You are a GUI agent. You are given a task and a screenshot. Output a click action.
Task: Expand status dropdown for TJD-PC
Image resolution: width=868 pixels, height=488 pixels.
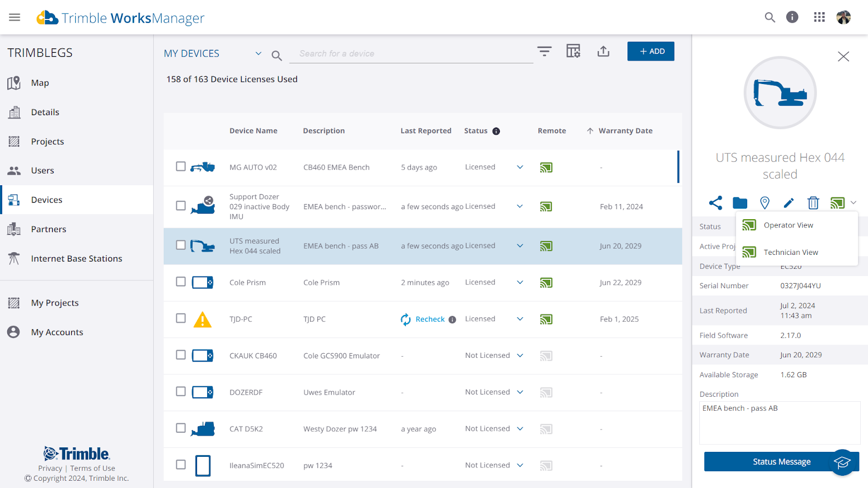click(520, 319)
